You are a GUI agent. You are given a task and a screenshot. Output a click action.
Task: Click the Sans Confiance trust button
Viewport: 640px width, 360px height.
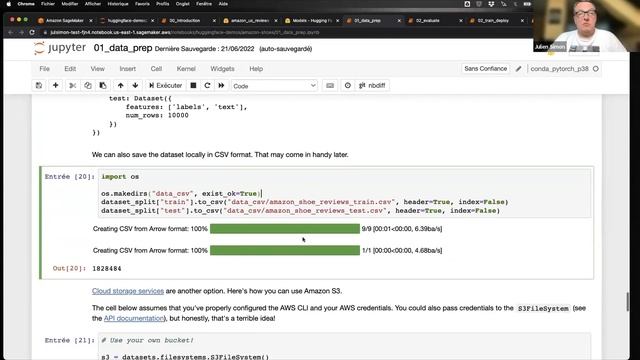point(485,69)
